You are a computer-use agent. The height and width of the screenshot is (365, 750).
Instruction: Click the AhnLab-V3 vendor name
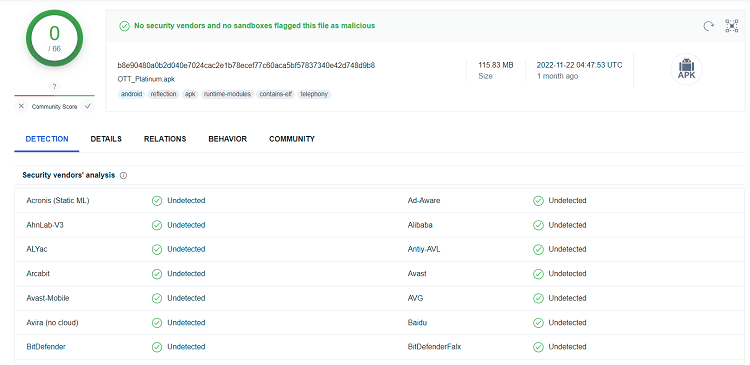point(45,225)
